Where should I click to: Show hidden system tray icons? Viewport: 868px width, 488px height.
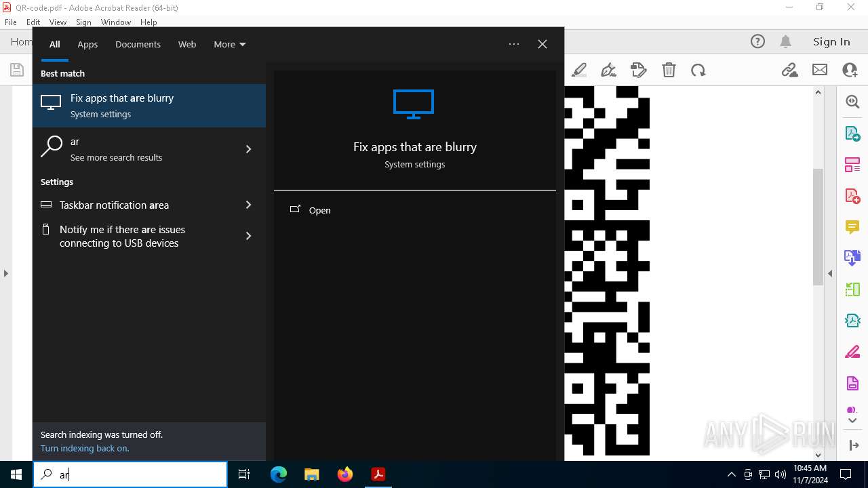click(x=731, y=474)
